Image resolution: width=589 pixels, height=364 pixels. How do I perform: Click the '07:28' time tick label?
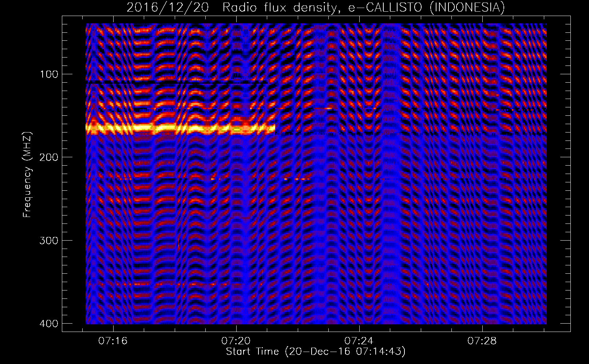click(482, 341)
